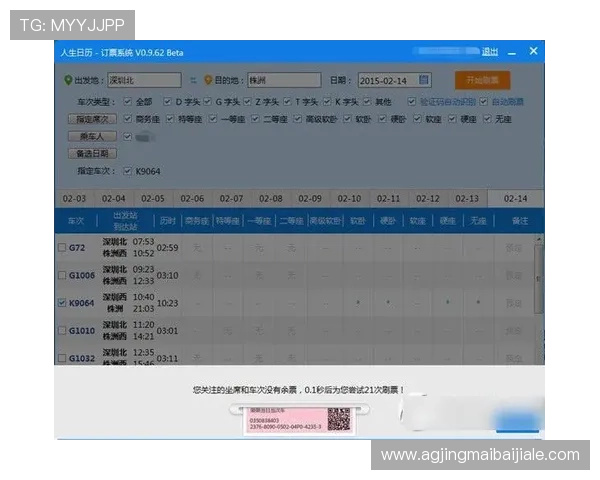Toggle the 硬卧 seat checkbox

pyautogui.click(x=382, y=119)
